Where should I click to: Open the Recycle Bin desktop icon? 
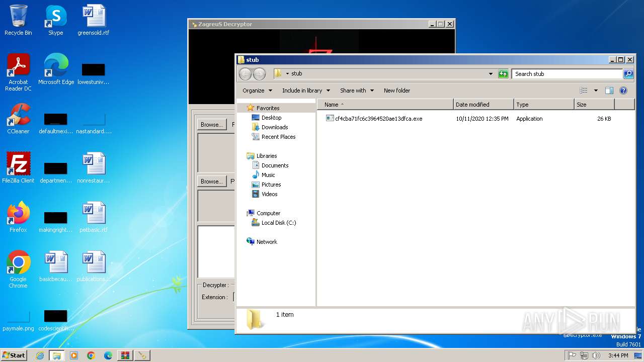(x=18, y=20)
